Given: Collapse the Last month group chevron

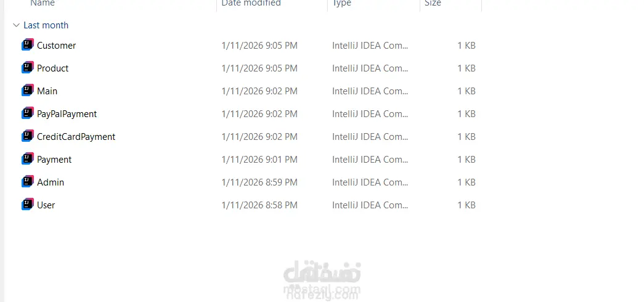Looking at the screenshot, I should [17, 25].
